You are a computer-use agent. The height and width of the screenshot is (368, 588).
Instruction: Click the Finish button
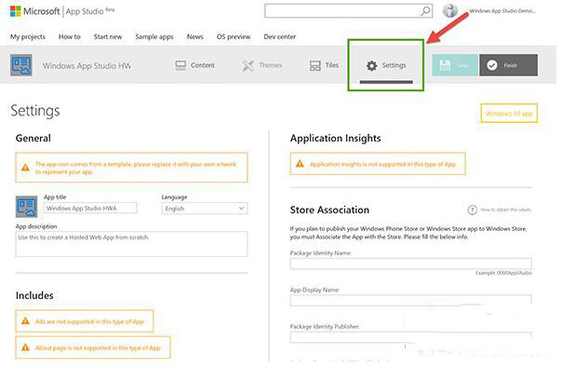pos(509,65)
